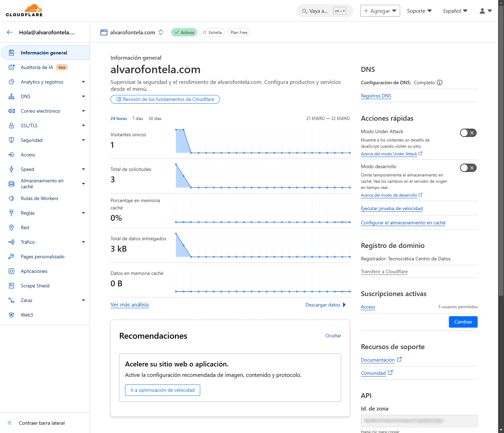Click the user profile icon in header

point(482,11)
